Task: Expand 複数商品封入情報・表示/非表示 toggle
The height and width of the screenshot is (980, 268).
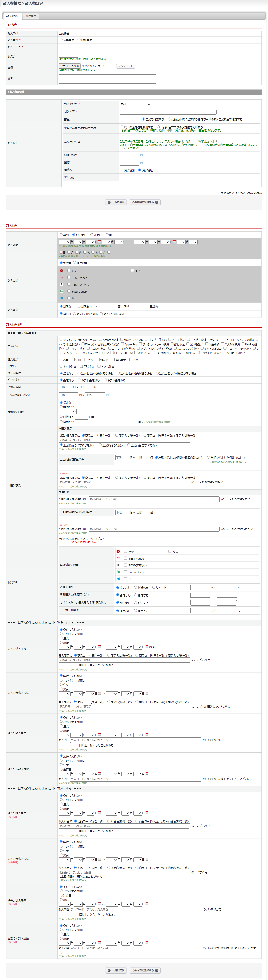Action: [x=241, y=193]
